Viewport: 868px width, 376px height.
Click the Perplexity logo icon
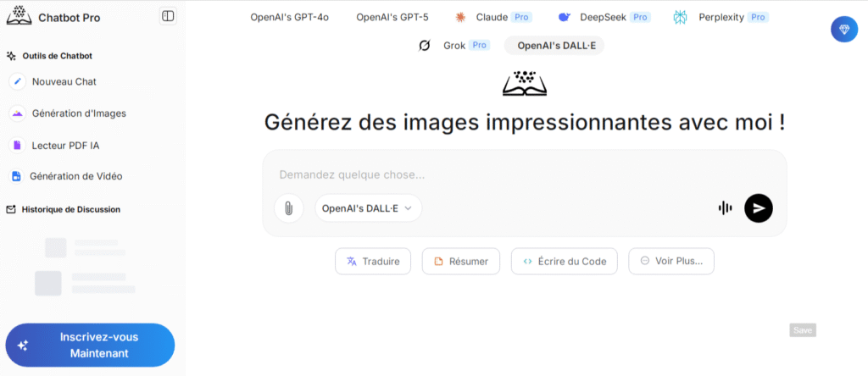680,17
